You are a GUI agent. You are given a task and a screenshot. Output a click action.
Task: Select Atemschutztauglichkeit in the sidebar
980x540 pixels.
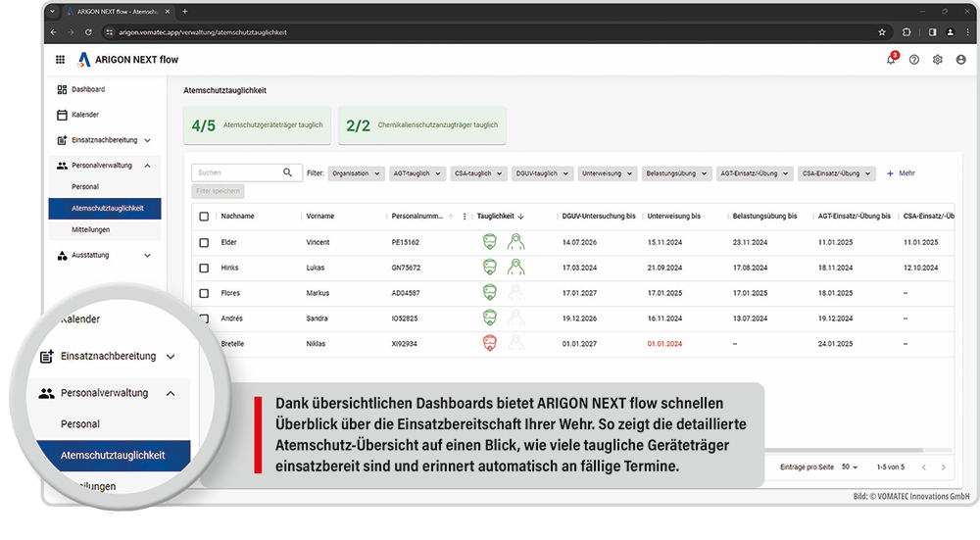coord(105,208)
